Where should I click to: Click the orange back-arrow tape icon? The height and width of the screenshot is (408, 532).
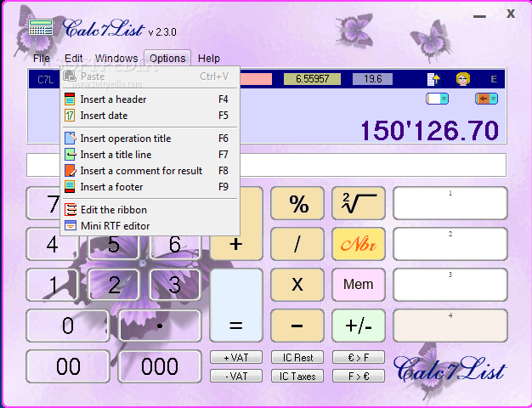486,99
